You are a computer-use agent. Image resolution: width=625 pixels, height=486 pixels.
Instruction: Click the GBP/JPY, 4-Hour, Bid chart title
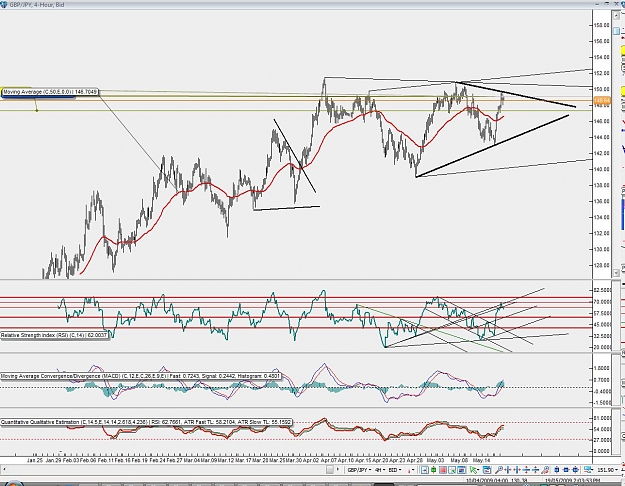(37, 4)
